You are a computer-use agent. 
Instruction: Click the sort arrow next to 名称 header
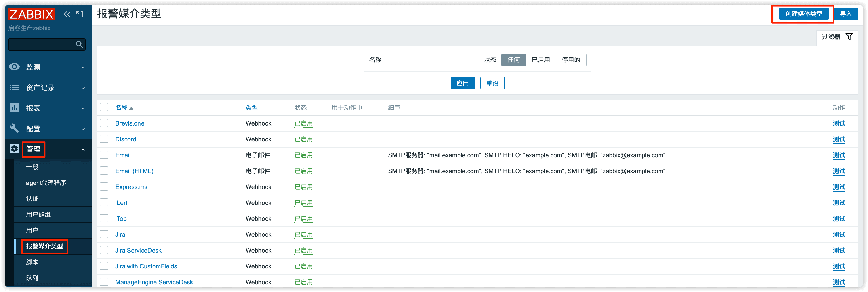[132, 108]
